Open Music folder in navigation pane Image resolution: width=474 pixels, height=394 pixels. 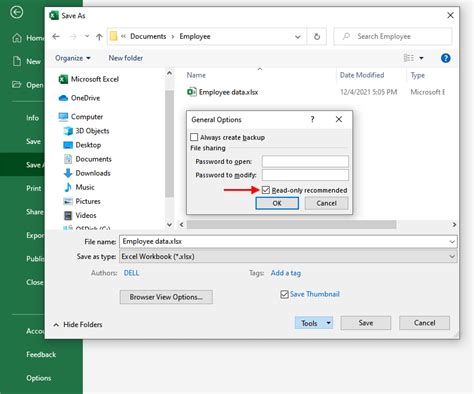79,187
